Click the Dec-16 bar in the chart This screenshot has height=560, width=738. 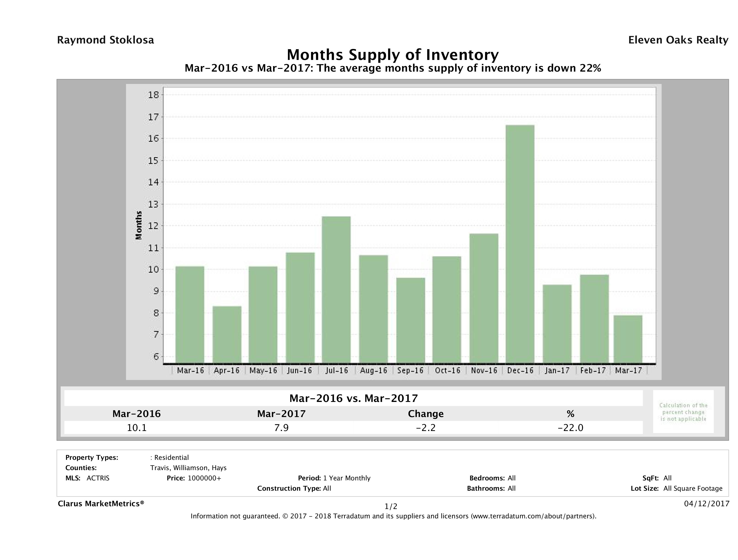pyautogui.click(x=520, y=244)
